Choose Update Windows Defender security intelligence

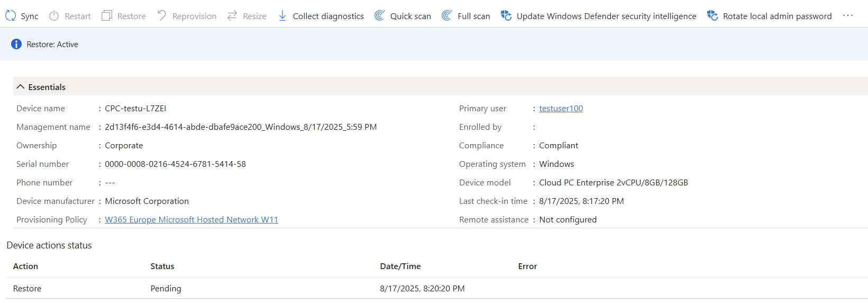point(606,16)
